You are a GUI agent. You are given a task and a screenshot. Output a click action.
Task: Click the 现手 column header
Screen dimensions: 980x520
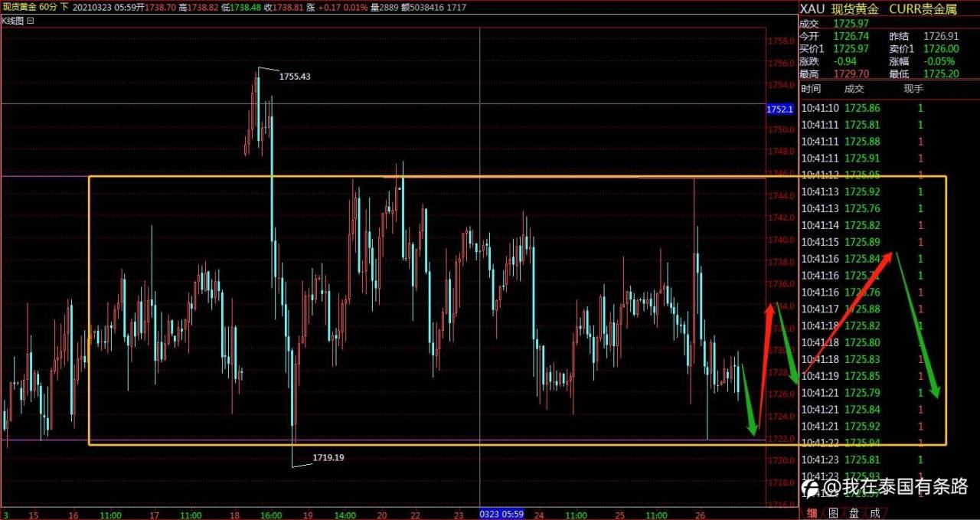[913, 89]
